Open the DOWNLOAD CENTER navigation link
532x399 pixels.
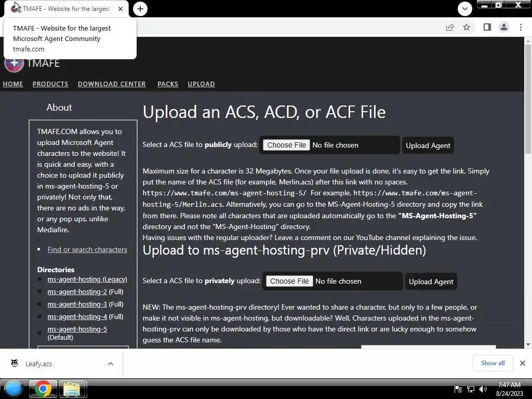[x=112, y=84]
